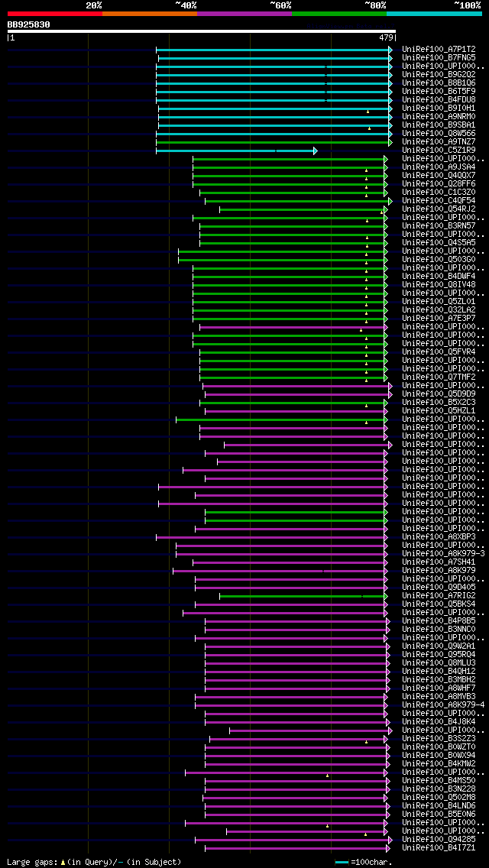Select hit UniRef100_Q9W2A1
The height and width of the screenshot is (868, 489).
point(439,646)
